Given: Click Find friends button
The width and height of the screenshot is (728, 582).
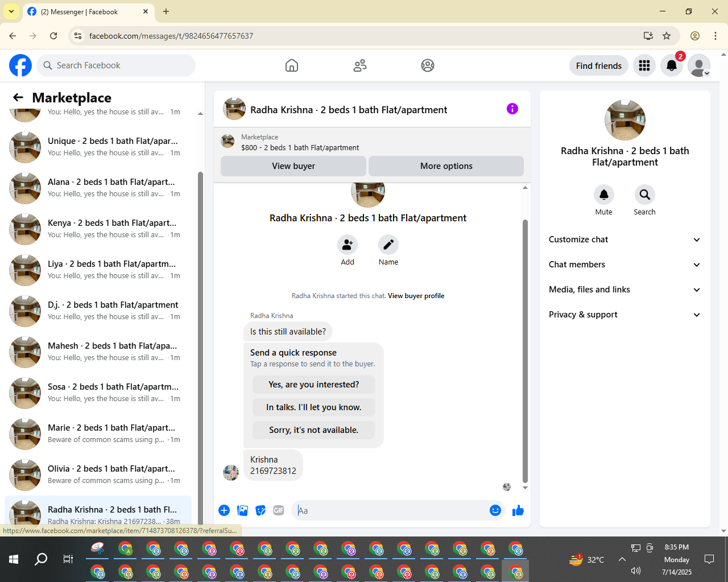Looking at the screenshot, I should click(599, 65).
